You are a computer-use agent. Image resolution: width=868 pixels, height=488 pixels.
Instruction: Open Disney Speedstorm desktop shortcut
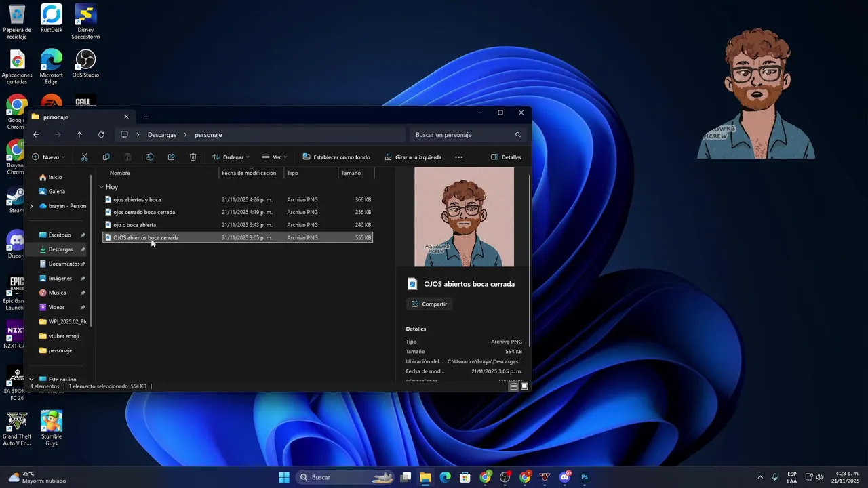click(x=85, y=22)
